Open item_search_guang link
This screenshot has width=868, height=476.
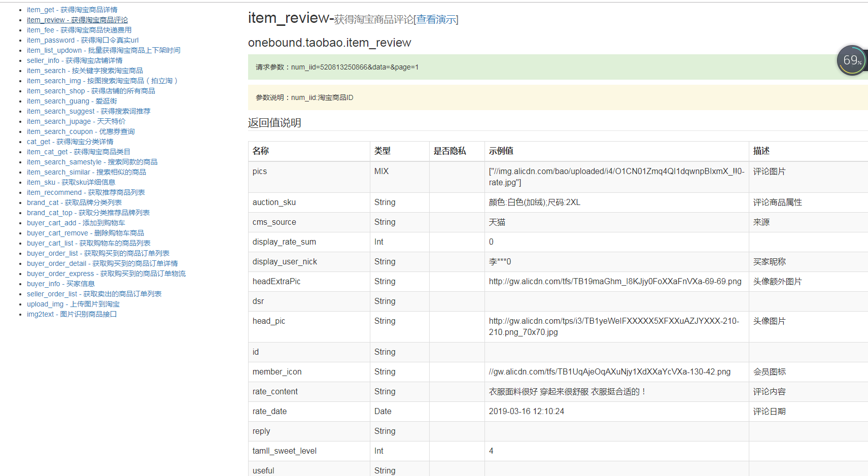click(72, 101)
